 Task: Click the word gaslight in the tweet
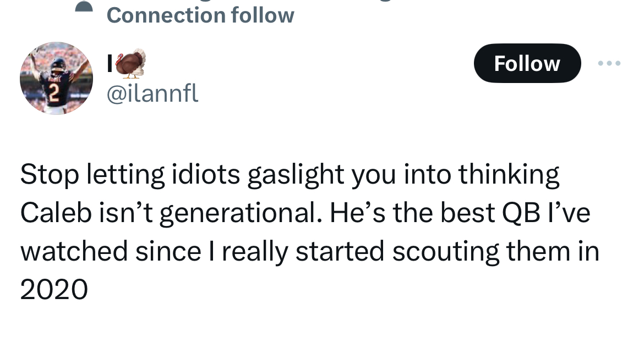[x=296, y=175]
